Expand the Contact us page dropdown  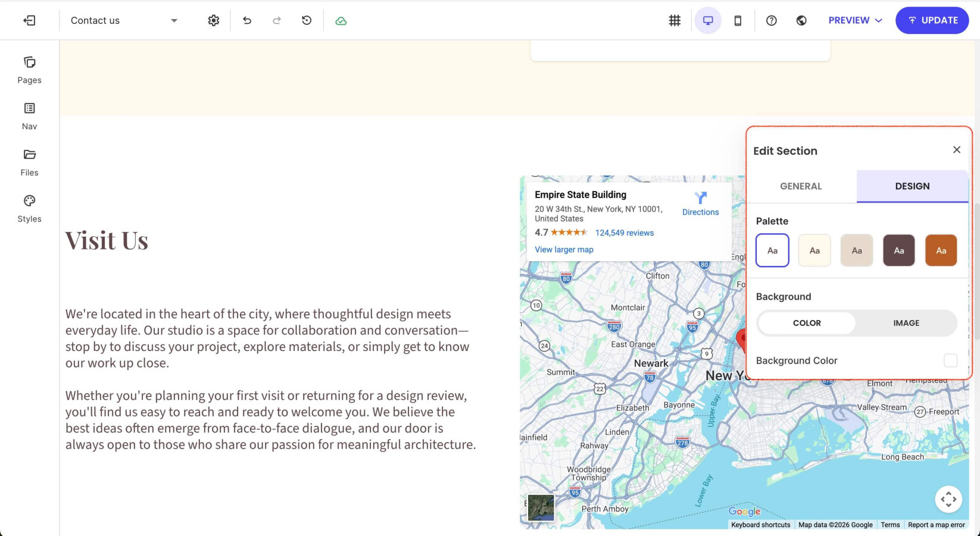tap(124, 20)
